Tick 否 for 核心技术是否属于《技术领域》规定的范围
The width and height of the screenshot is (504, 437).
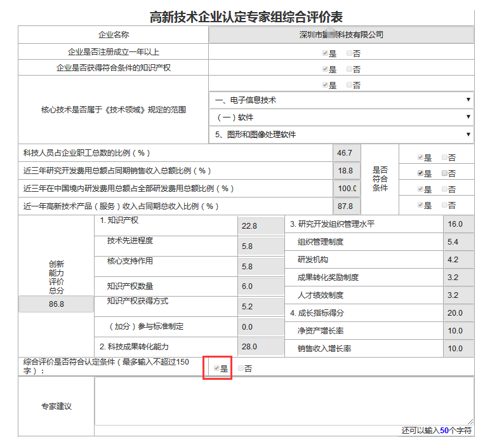point(349,85)
